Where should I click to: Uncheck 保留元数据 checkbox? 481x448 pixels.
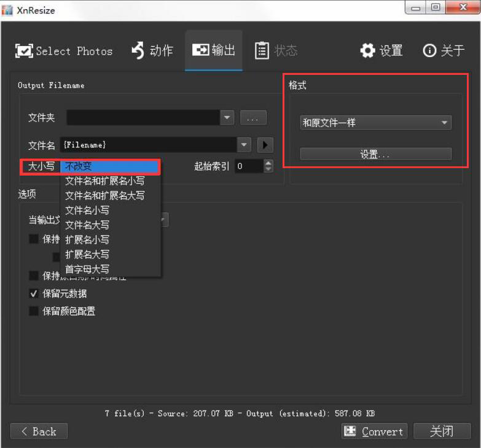[33, 293]
